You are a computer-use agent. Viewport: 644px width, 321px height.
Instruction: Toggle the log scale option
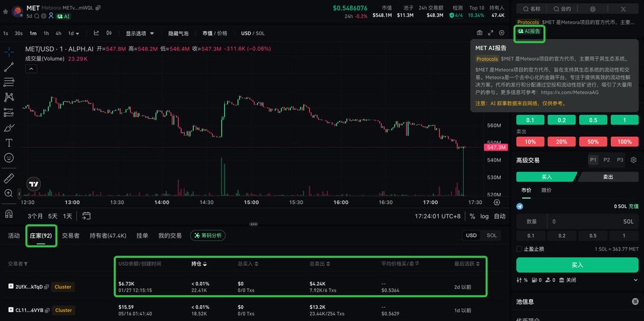[x=484, y=217]
